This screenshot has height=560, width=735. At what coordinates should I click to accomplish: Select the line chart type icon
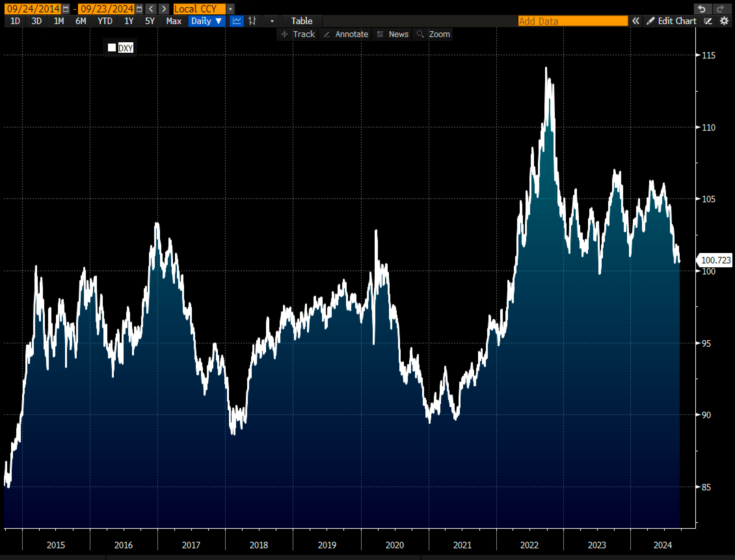[x=237, y=21]
